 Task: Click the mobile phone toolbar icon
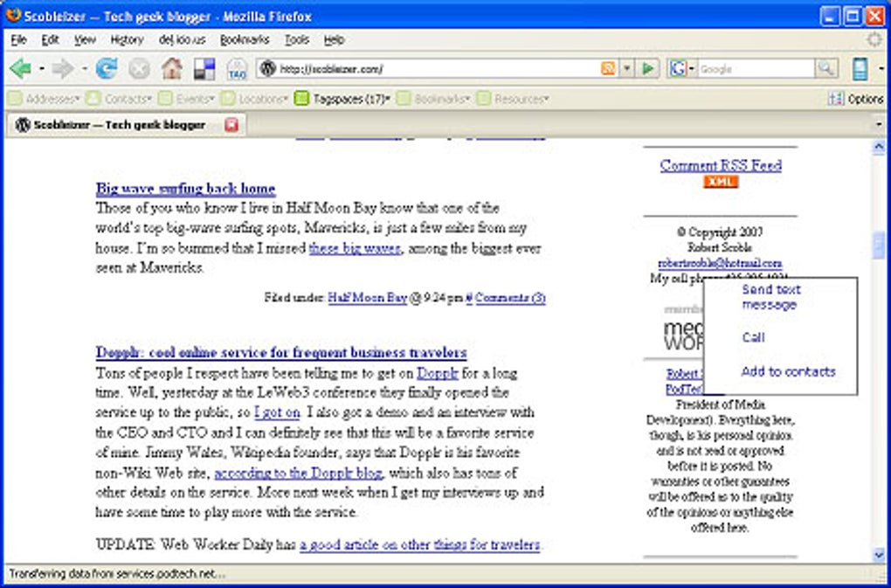point(860,69)
